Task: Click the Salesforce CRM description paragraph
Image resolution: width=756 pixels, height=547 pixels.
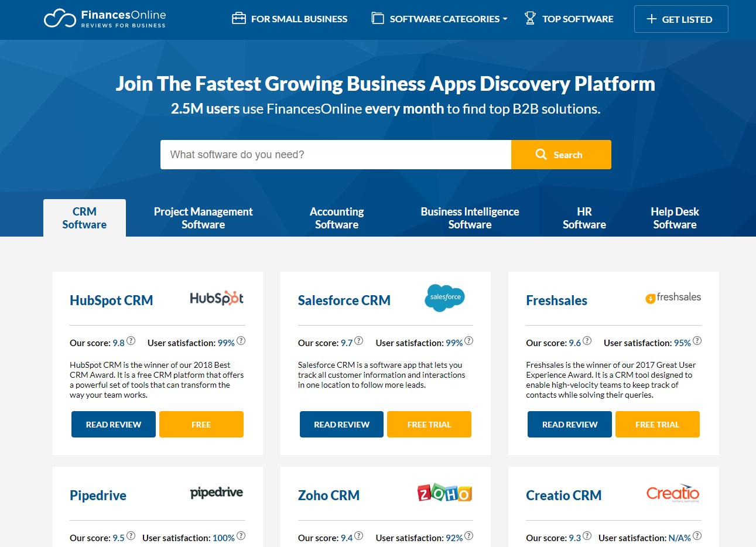Action: 382,375
